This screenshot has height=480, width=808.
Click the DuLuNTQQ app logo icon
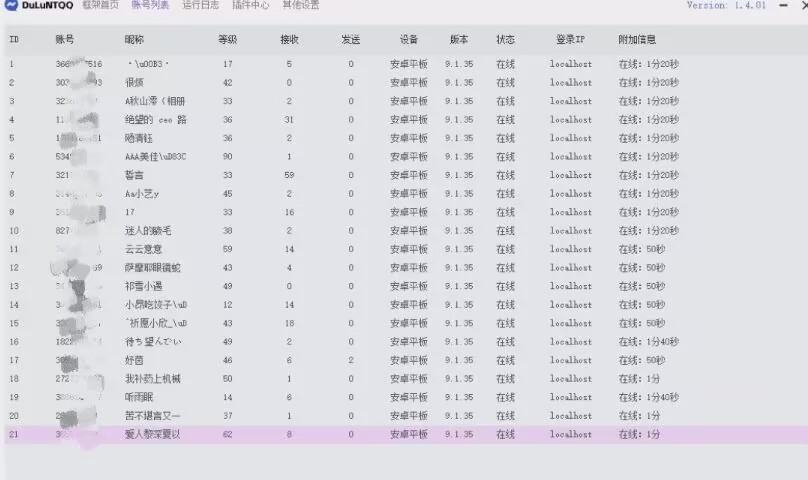(x=11, y=5)
